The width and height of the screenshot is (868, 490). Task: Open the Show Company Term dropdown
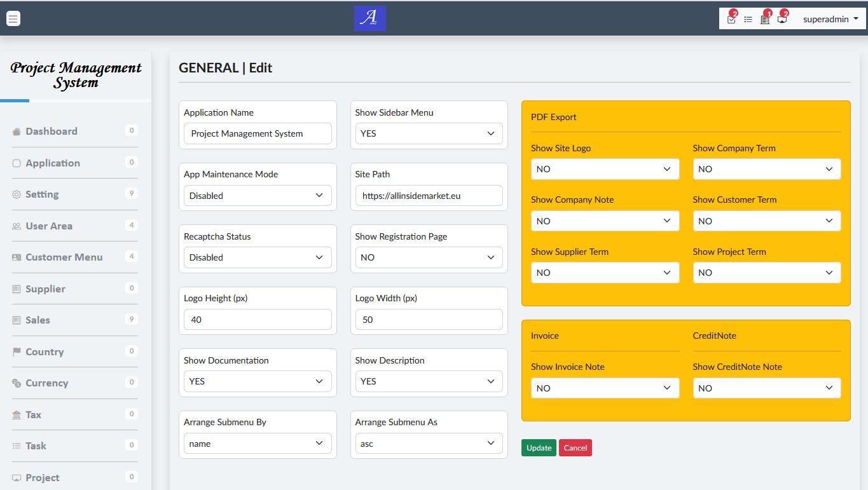[x=767, y=169]
